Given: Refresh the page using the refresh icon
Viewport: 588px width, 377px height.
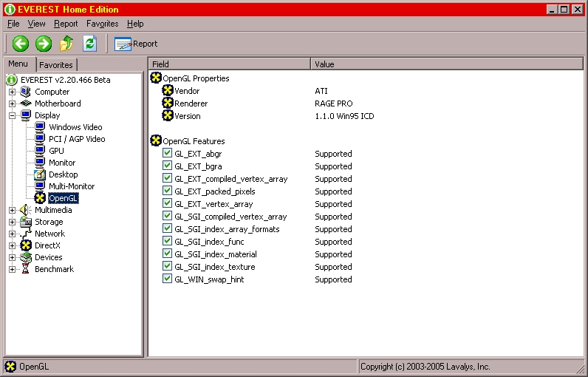Looking at the screenshot, I should pos(90,44).
